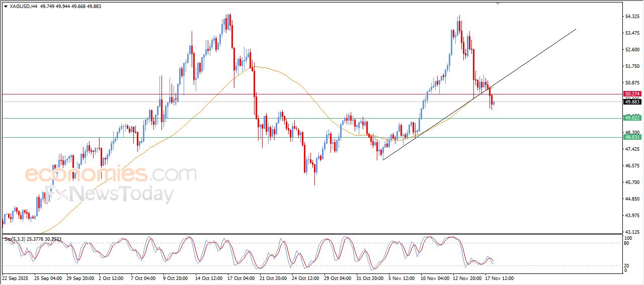The height and width of the screenshot is (285, 644).
Task: Click the FxNewsToday watermark text
Action: (x=110, y=194)
